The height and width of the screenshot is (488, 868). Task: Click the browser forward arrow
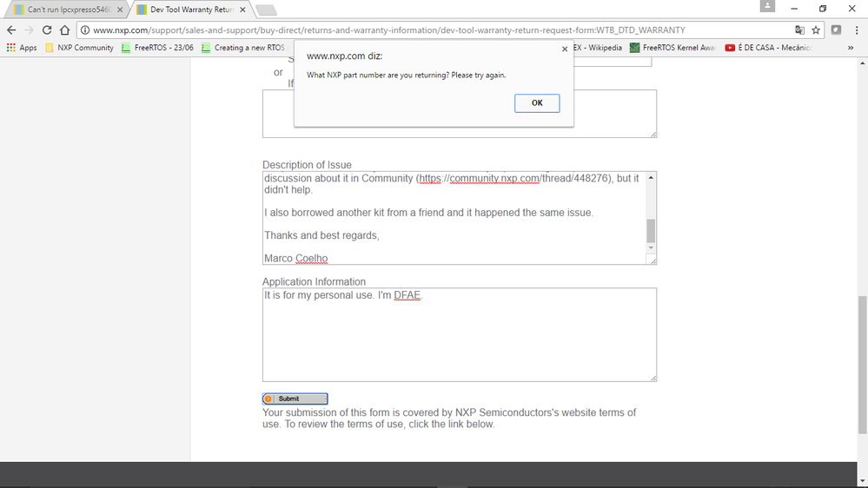tap(30, 30)
